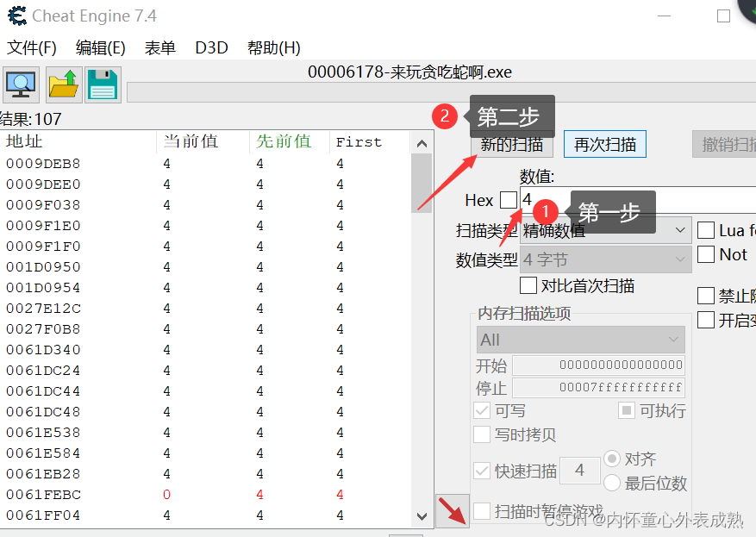Select the address row 0061E584
This screenshot has width=756, height=537.
[x=206, y=453]
